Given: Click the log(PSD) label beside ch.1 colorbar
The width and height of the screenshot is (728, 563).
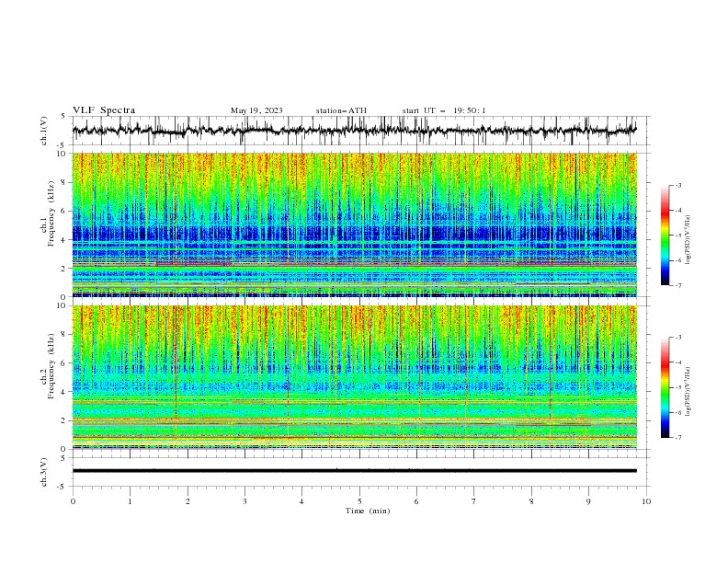Looking at the screenshot, I should click(688, 240).
